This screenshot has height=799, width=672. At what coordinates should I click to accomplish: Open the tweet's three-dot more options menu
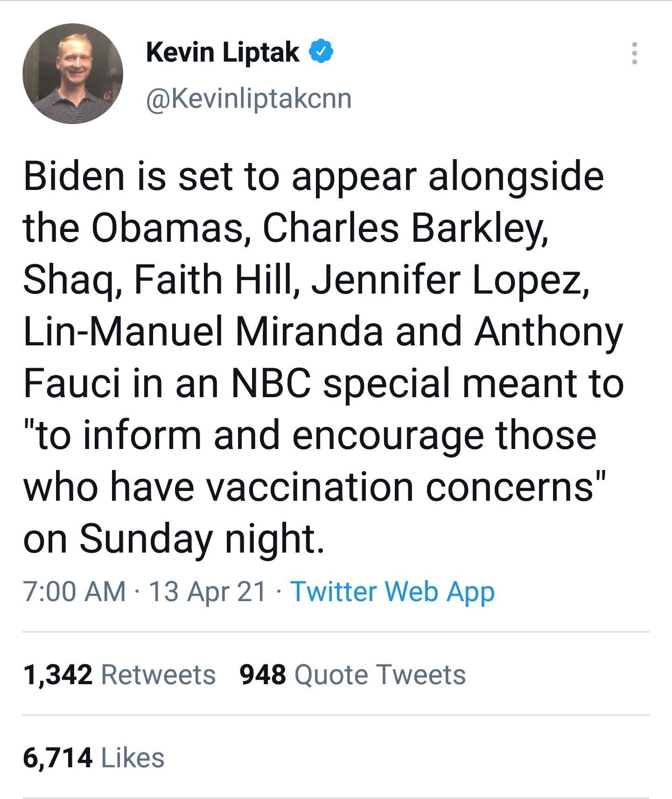point(634,53)
